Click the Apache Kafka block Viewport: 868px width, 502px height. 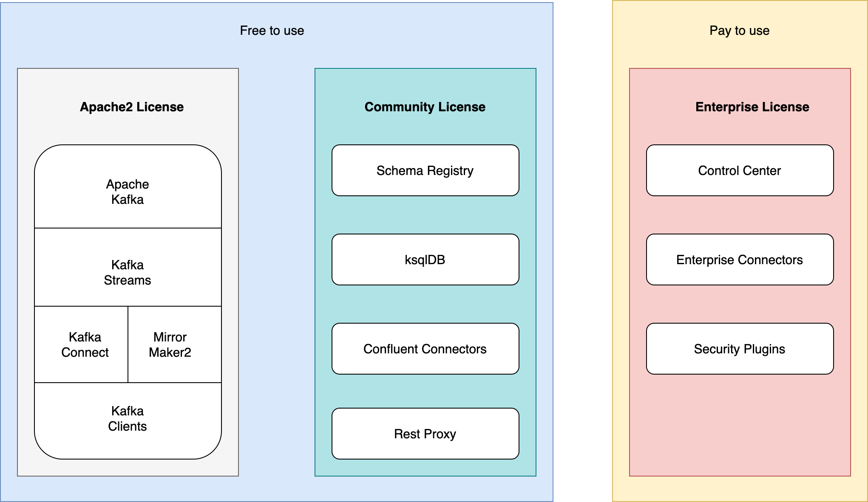click(128, 187)
